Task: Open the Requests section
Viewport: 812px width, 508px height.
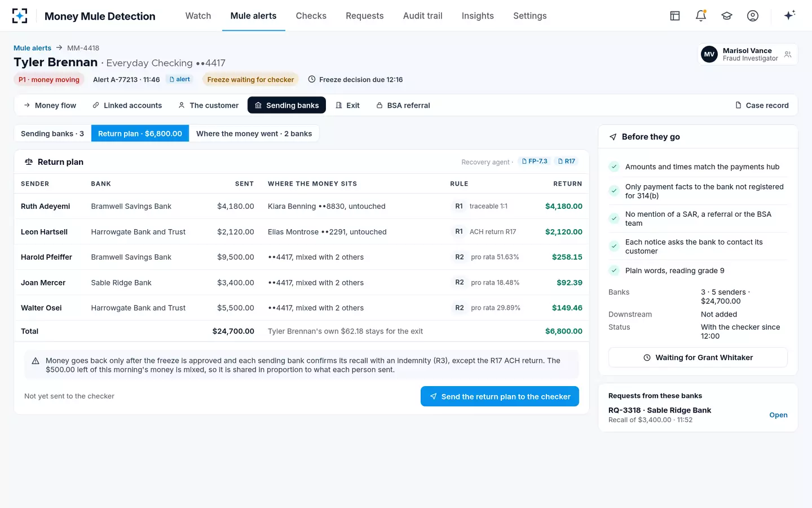Action: (x=364, y=16)
